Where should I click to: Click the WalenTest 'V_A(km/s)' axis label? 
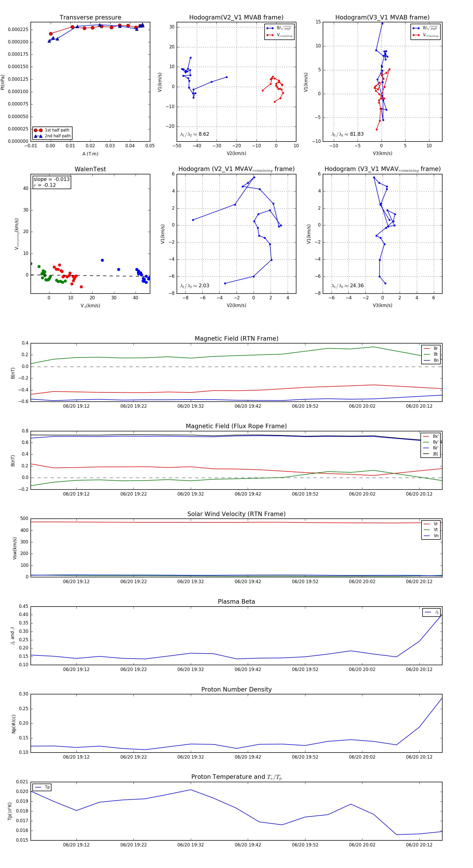coord(90,306)
